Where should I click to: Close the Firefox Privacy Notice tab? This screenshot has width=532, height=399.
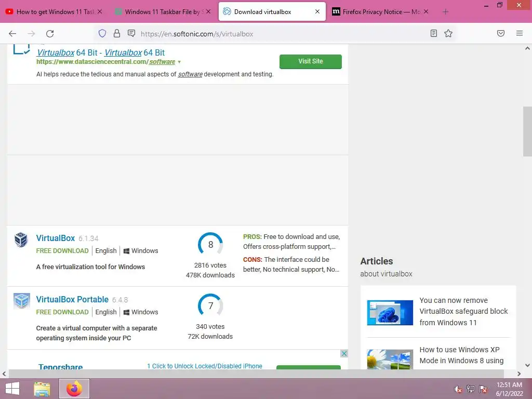pyautogui.click(x=426, y=11)
